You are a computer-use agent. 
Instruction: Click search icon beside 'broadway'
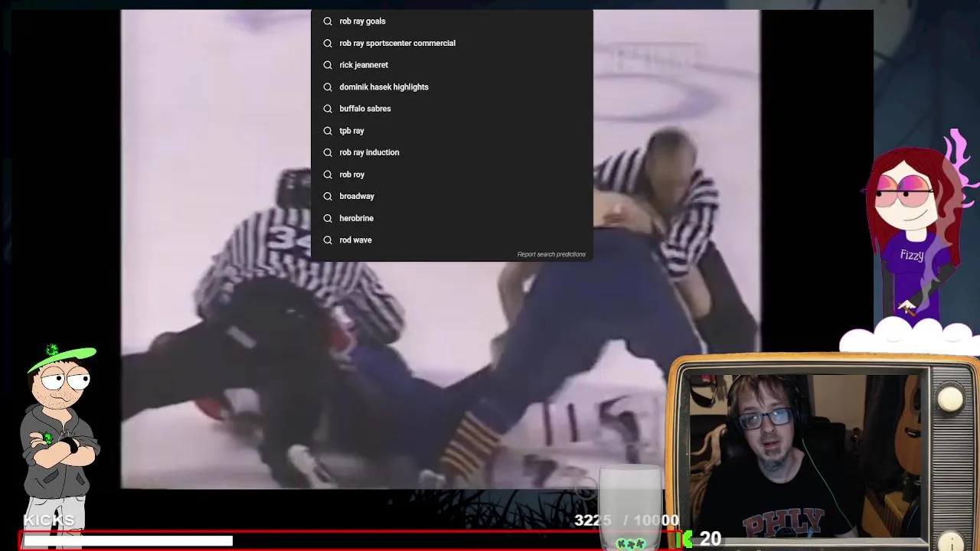click(x=328, y=196)
